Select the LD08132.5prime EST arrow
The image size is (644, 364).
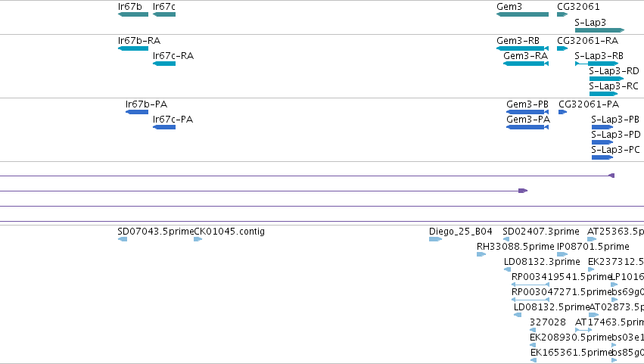[518, 315]
